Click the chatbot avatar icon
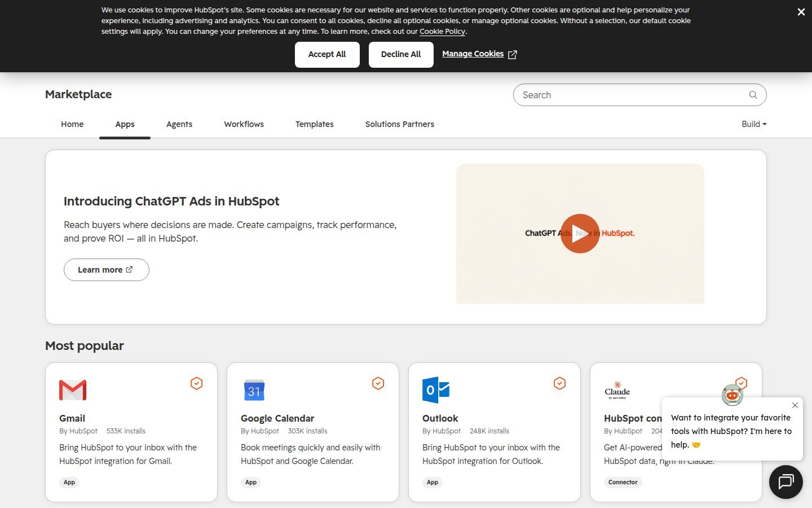The height and width of the screenshot is (508, 812). (x=732, y=395)
